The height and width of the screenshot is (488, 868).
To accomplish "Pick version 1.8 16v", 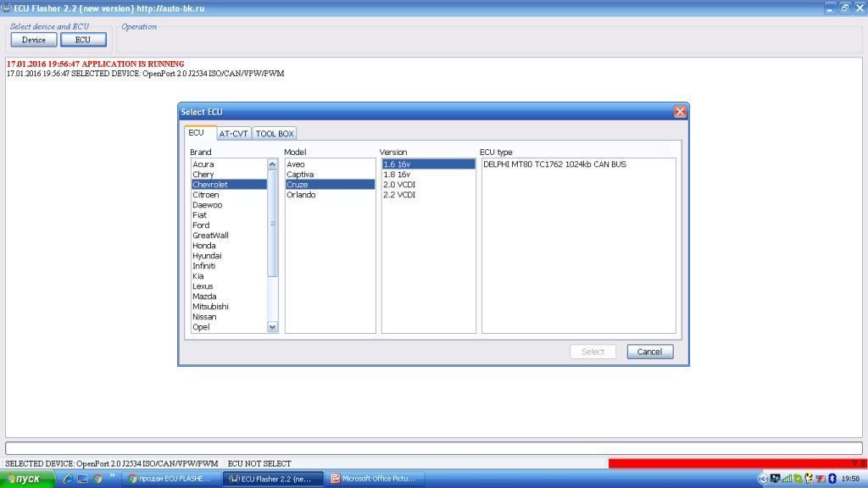I will click(428, 175).
